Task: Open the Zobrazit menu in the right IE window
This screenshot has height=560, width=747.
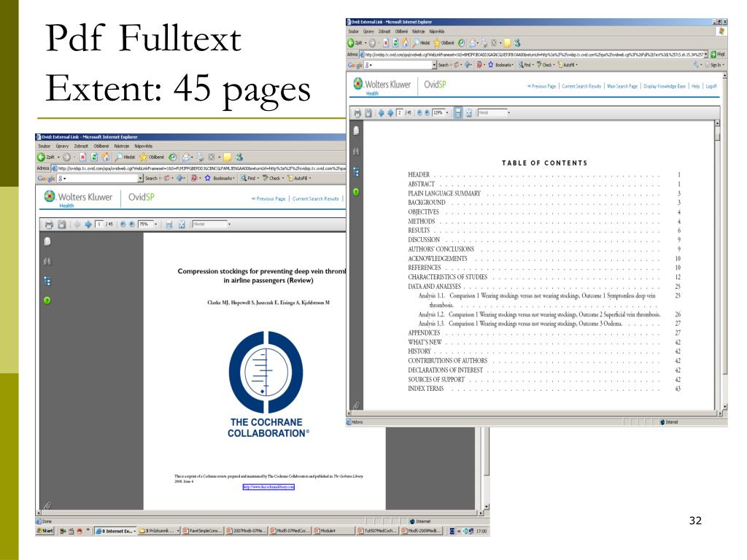Action: pyautogui.click(x=384, y=31)
